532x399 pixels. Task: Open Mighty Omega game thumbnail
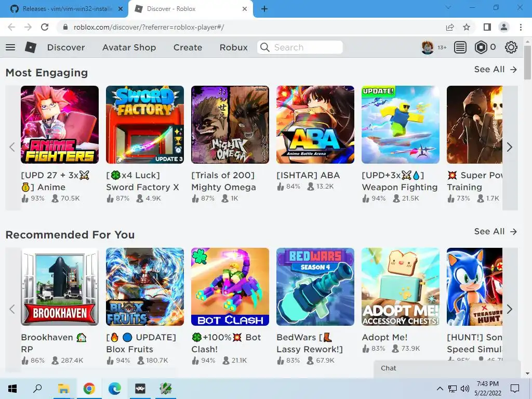[230, 125]
